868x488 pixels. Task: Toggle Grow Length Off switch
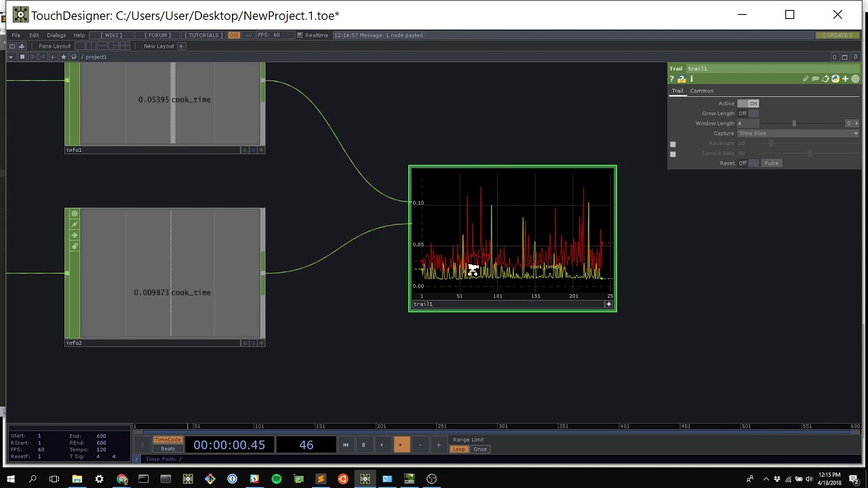(x=748, y=113)
